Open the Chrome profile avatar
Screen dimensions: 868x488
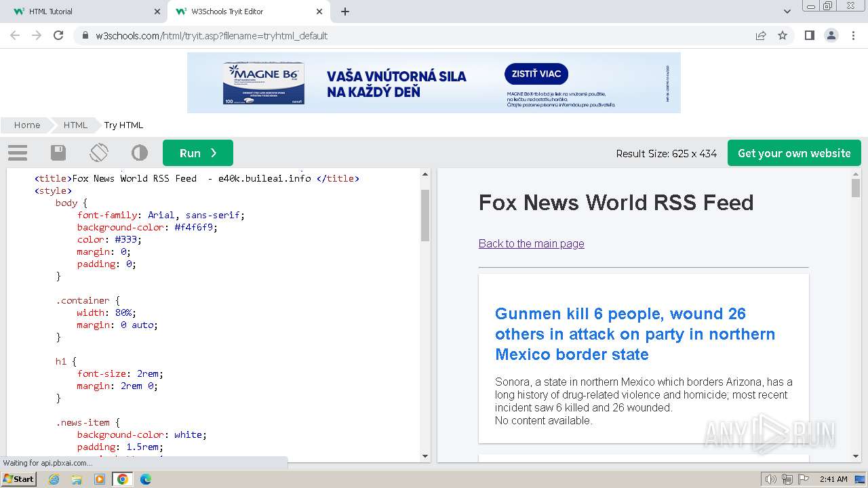click(831, 35)
